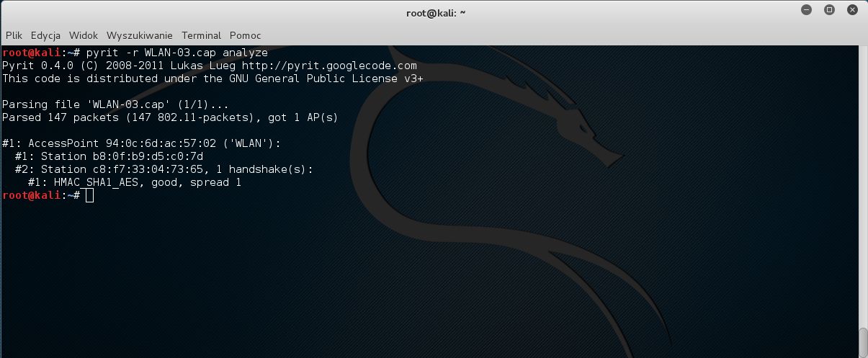Open the Pomoc menu
This screenshot has height=358, width=868.
[x=245, y=35]
